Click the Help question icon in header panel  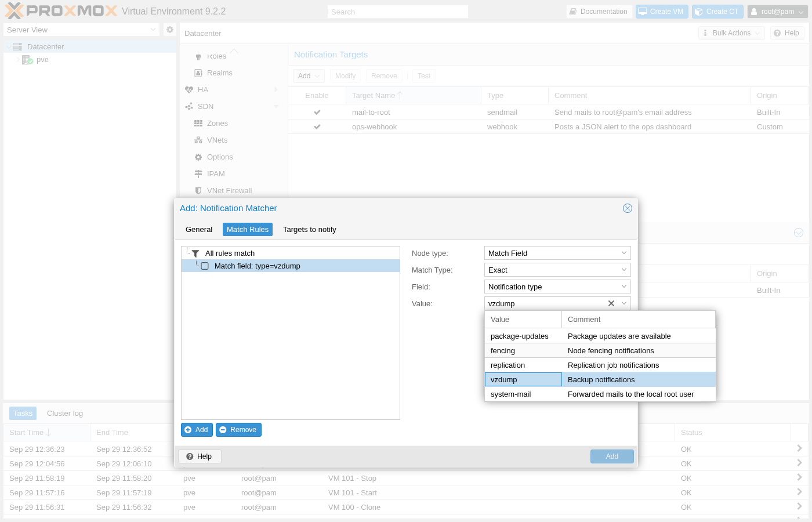coord(777,33)
